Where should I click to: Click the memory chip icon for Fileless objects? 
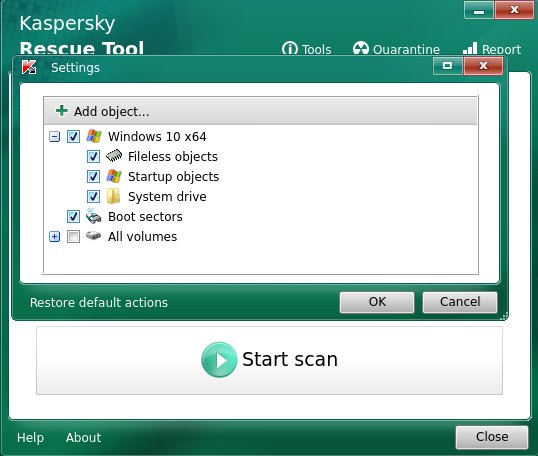[x=114, y=156]
